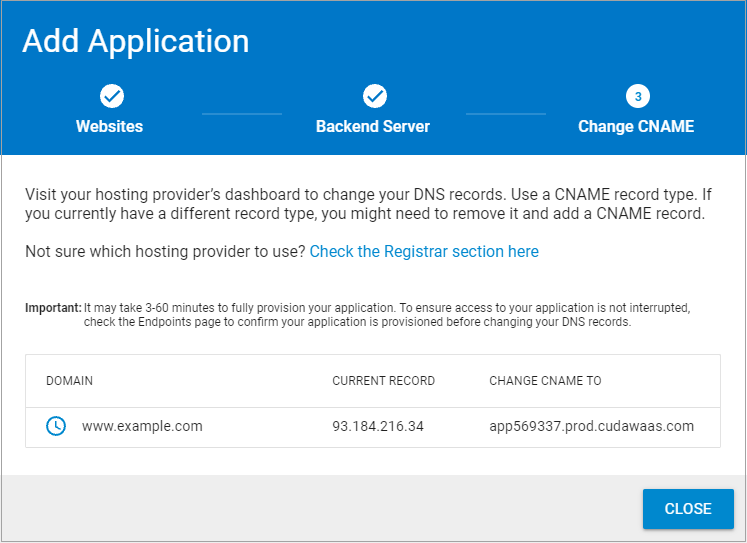Click the CHANGE CNAME TO column header
This screenshot has height=543, width=747.
(x=545, y=381)
